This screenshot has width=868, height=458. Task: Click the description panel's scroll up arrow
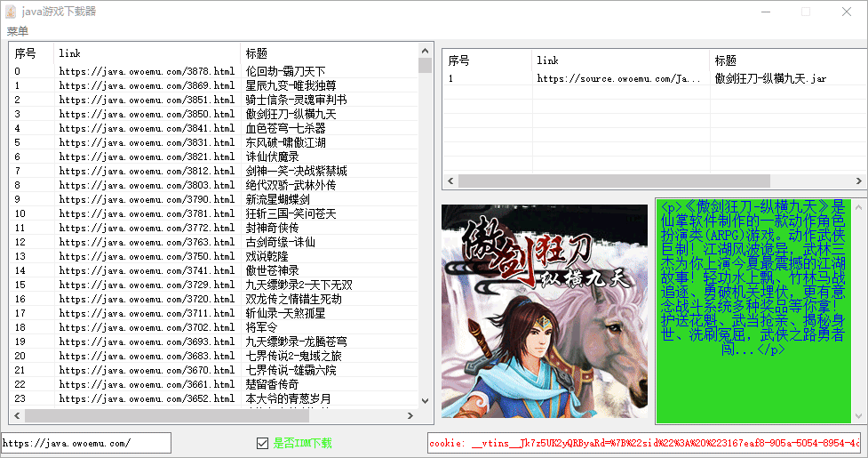point(858,207)
